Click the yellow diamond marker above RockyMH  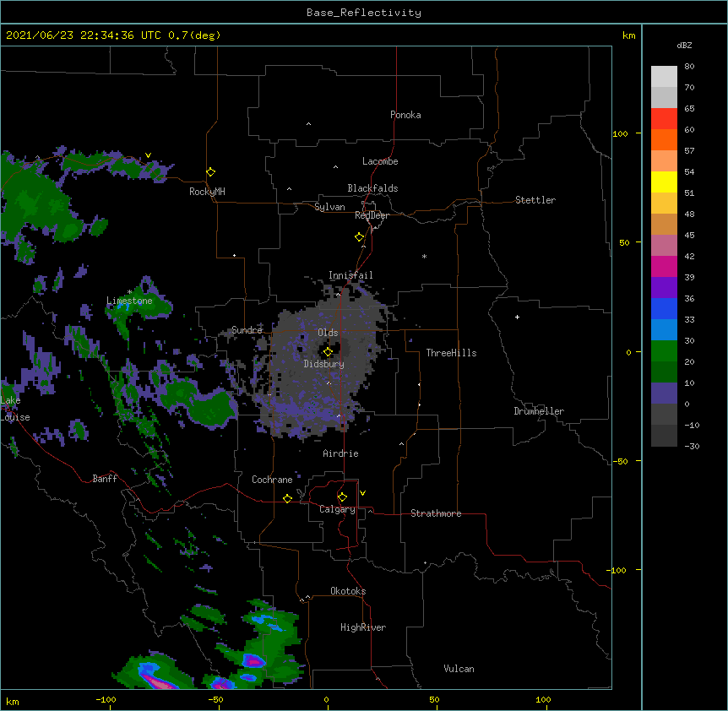click(210, 171)
